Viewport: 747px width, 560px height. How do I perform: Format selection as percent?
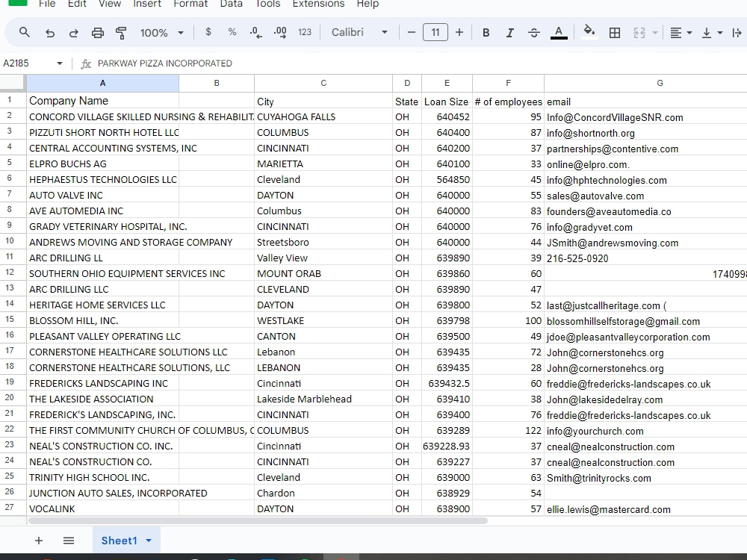coord(232,32)
